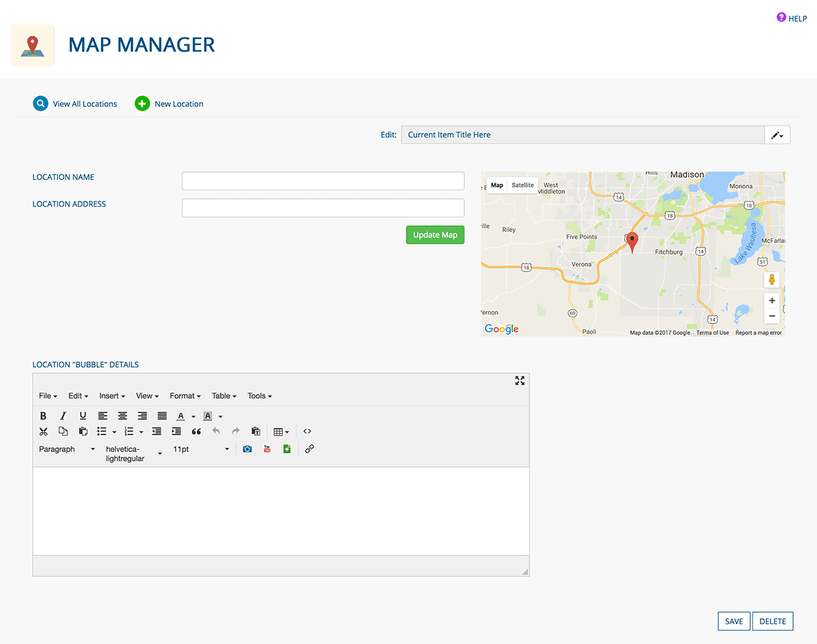This screenshot has width=817, height=644.
Task: Open the Paragraph format dropdown
Action: point(67,449)
